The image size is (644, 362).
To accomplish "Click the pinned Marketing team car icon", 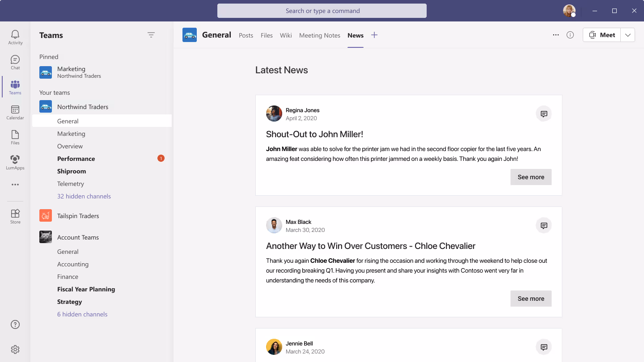I will pyautogui.click(x=46, y=72).
